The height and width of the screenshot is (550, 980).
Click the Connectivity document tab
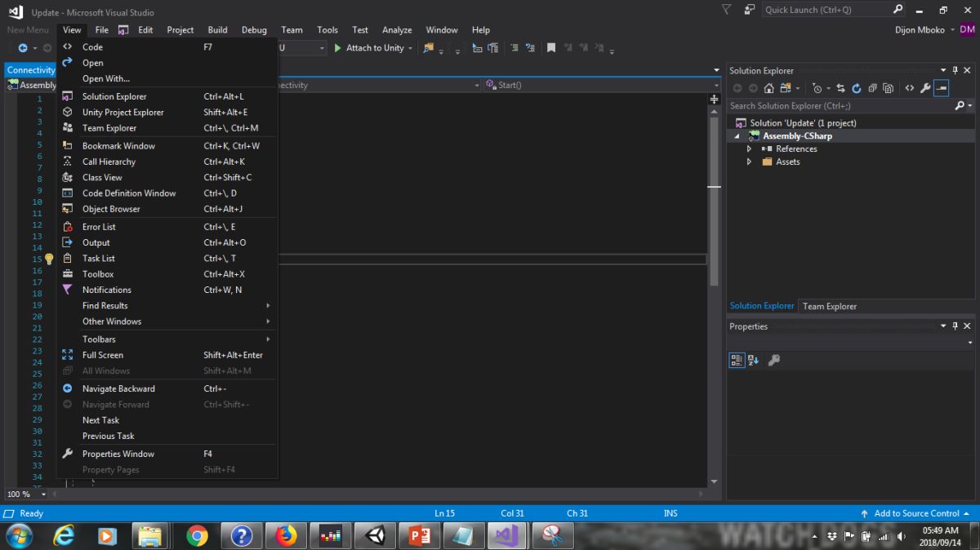click(x=31, y=70)
